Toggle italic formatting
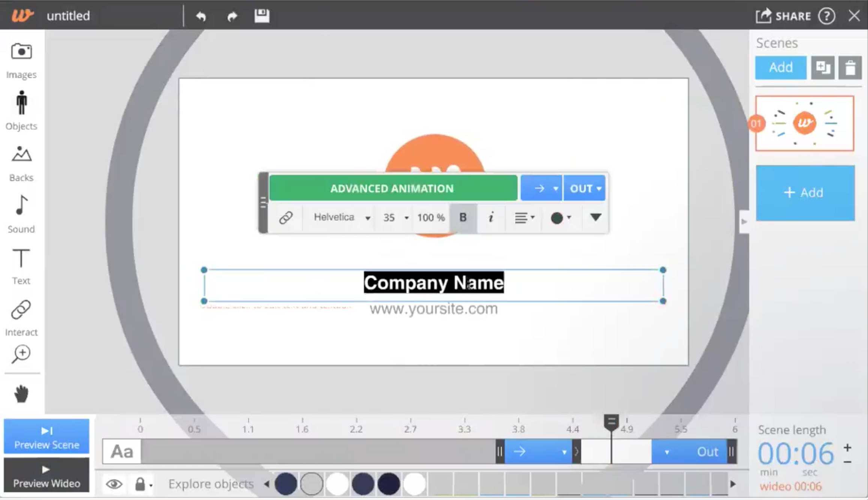This screenshot has height=500, width=868. tap(491, 217)
